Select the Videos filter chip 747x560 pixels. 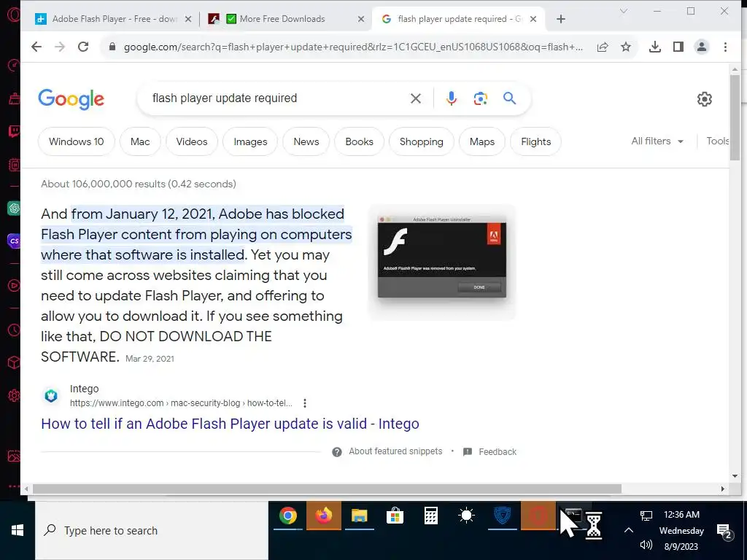pyautogui.click(x=192, y=142)
